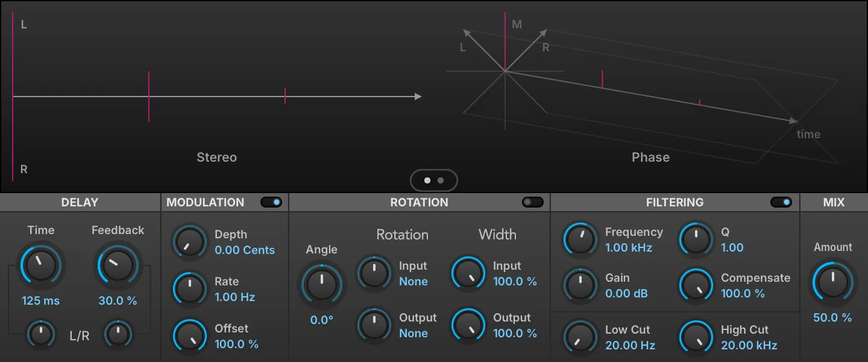Viewport: 868px width, 362px height.
Task: Toggle the Modulation section switch
Action: pos(271,202)
